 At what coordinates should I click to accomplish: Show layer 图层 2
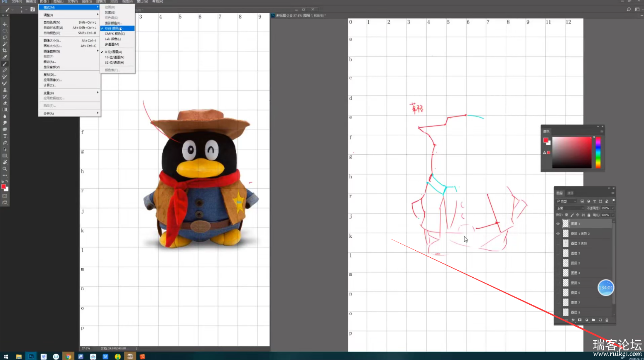[558, 263]
